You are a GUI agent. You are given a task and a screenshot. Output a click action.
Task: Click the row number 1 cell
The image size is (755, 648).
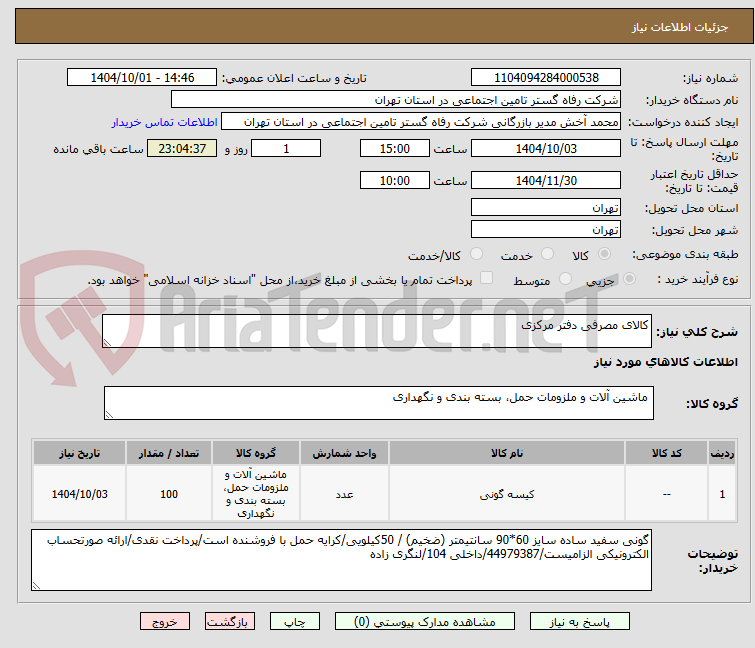(x=722, y=494)
